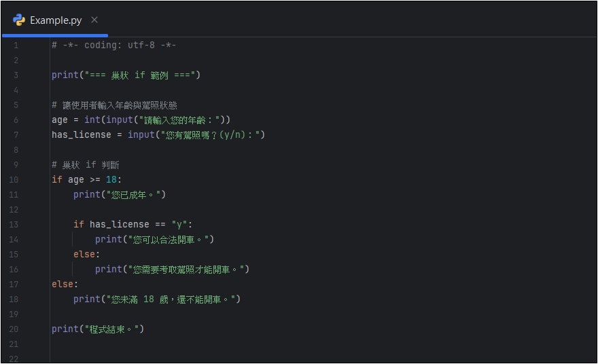This screenshot has height=364, width=598.
Task: Click the "y" string in the license comparison
Action: pos(179,225)
